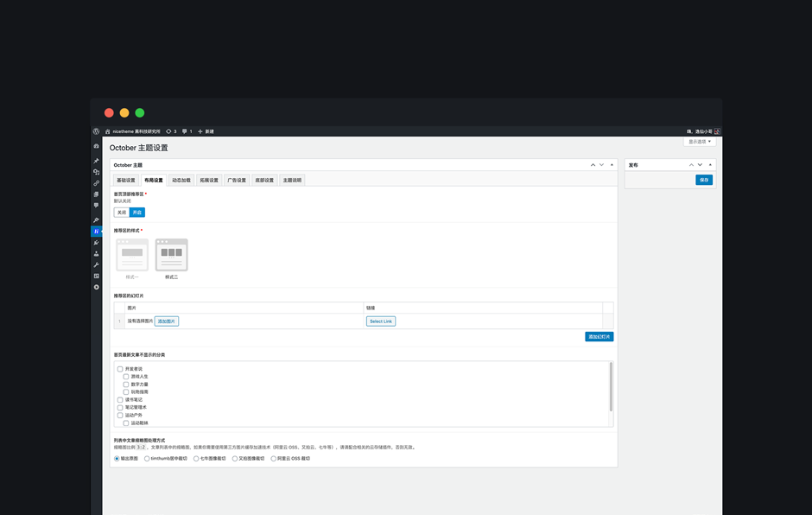Screen dimensions: 812x515
Task: Set top recommend area to 开启
Action: 137,213
